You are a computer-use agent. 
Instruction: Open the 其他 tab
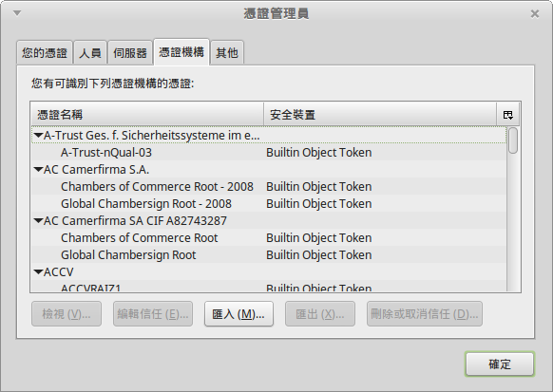tap(227, 53)
